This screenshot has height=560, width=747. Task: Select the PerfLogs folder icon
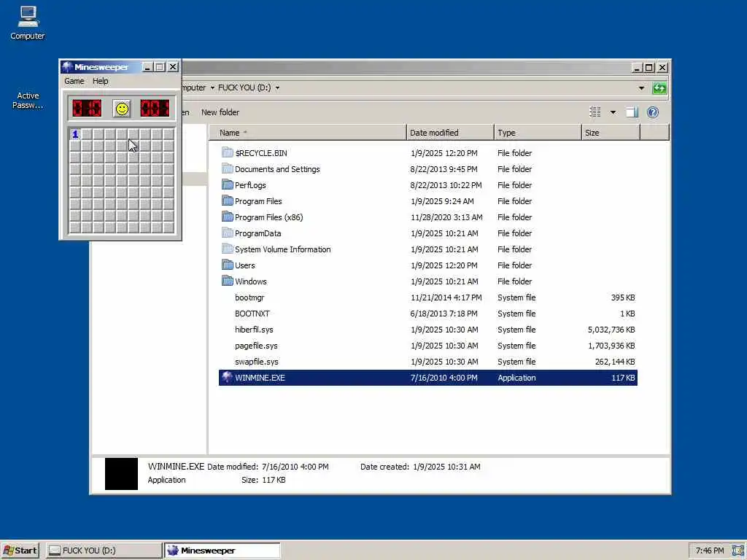tap(228, 185)
